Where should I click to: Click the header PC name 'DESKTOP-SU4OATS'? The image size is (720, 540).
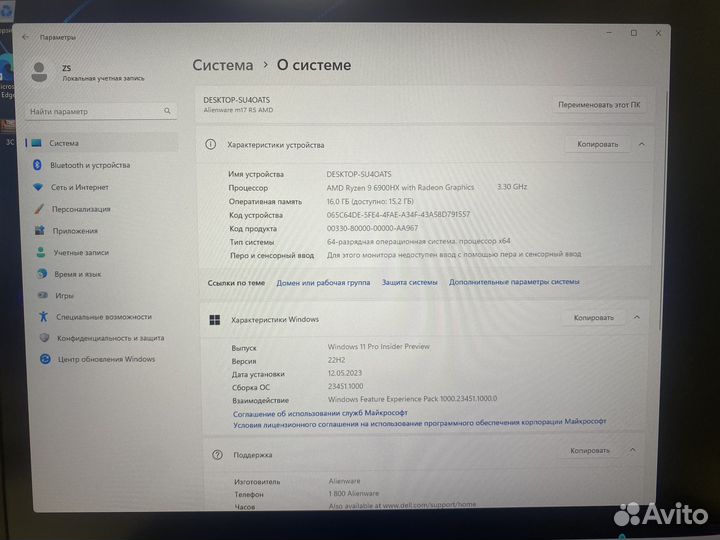(x=236, y=100)
